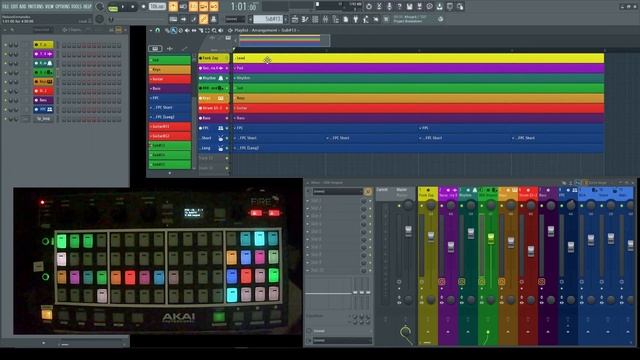640x360 pixels.
Task: Toggle the wait-for-input icon
Action: click(183, 7)
